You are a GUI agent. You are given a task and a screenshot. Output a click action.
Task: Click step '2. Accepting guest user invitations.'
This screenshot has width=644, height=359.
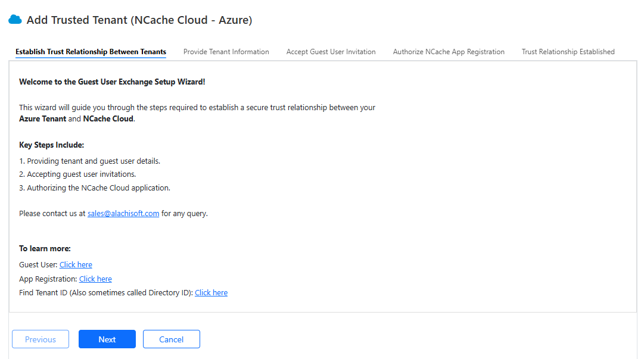(77, 174)
